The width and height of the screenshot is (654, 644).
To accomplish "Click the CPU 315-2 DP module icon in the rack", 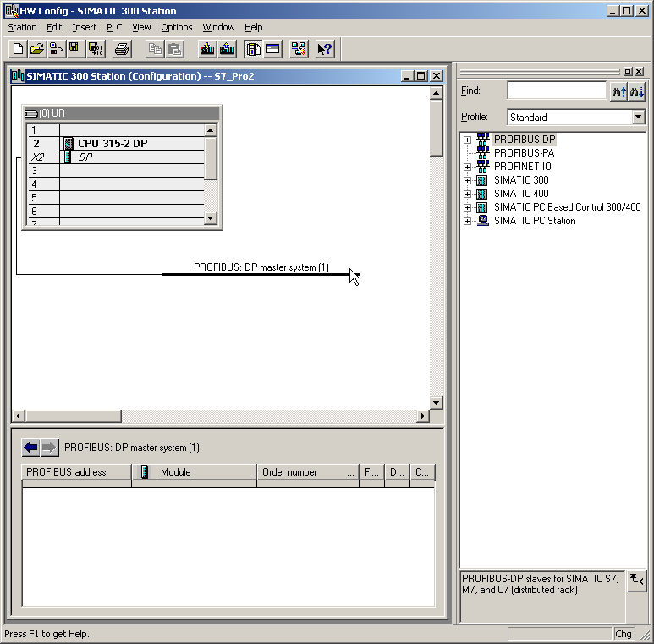I will [x=69, y=144].
